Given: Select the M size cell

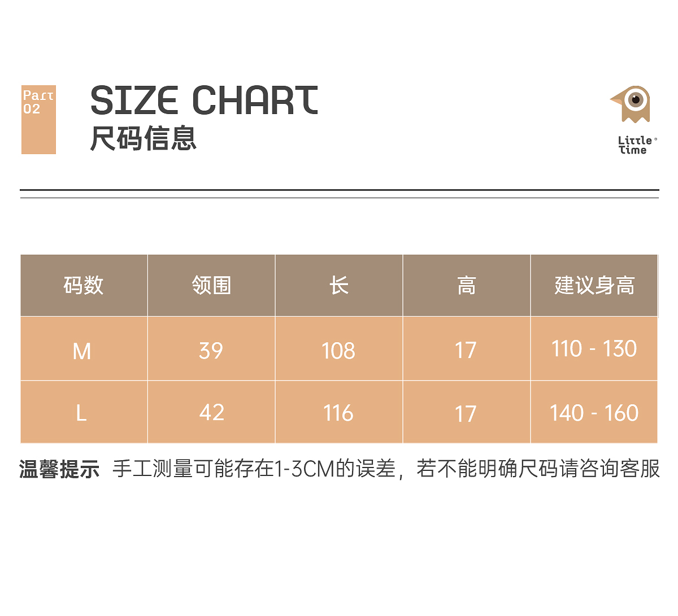Looking at the screenshot, I should tap(82, 351).
